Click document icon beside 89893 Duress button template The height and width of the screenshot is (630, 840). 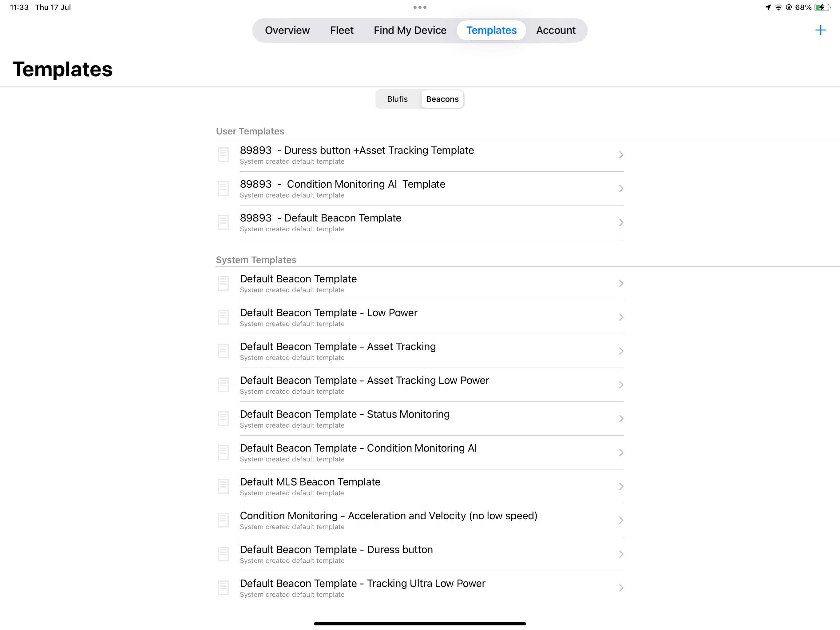pyautogui.click(x=223, y=155)
